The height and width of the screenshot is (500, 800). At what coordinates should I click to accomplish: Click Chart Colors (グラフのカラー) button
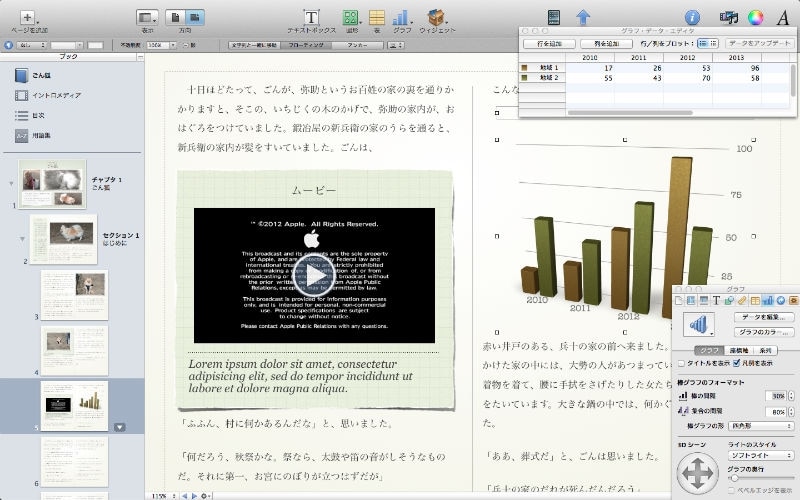[764, 332]
